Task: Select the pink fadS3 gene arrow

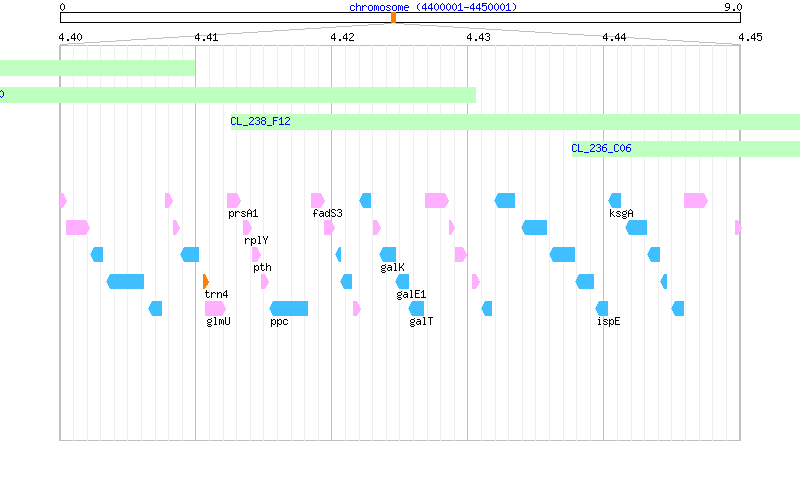Action: point(318,201)
